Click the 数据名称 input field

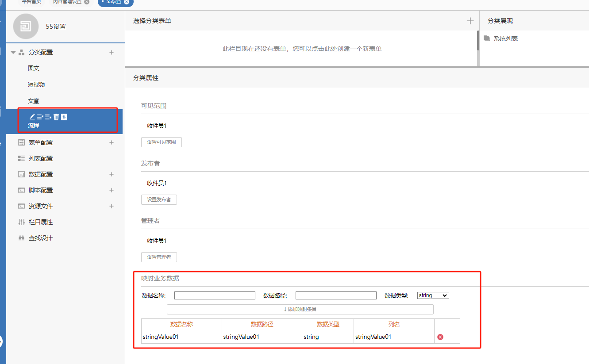215,295
